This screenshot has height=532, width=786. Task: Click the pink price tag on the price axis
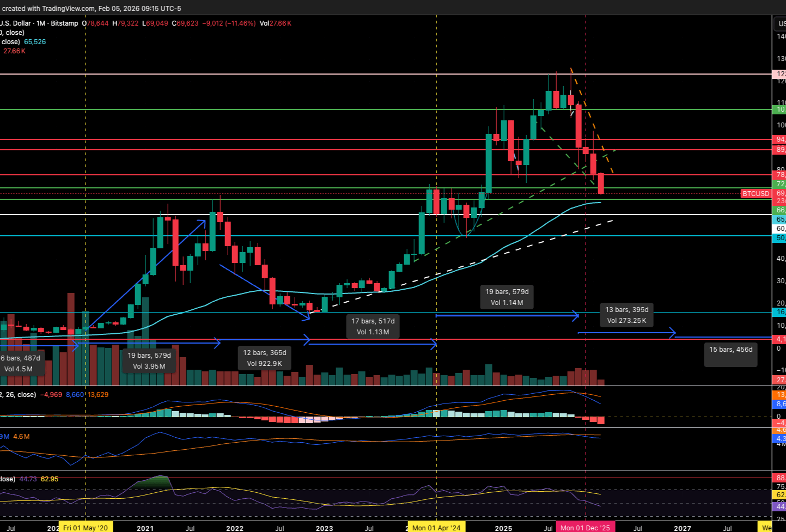(779, 74)
